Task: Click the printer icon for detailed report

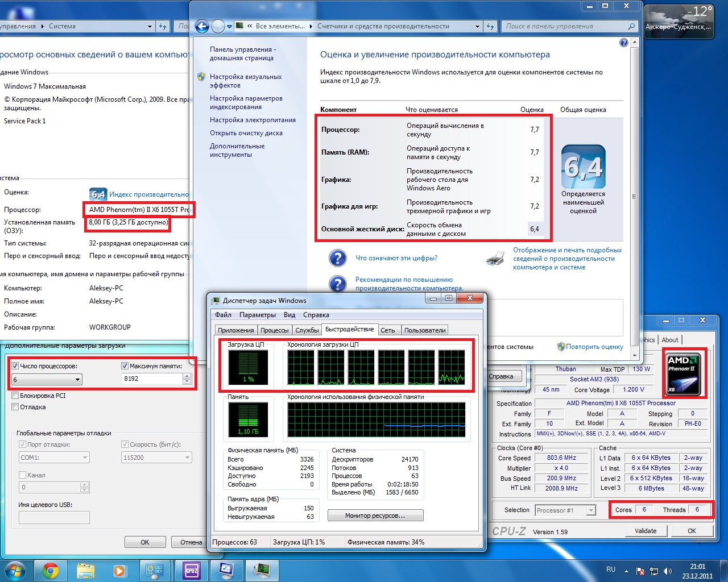Action: tap(495, 259)
